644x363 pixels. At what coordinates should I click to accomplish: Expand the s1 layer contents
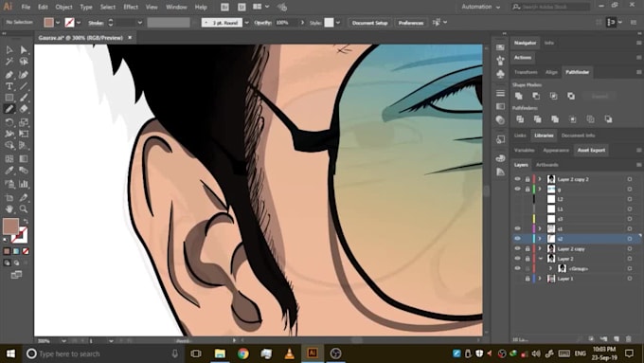pyautogui.click(x=540, y=228)
